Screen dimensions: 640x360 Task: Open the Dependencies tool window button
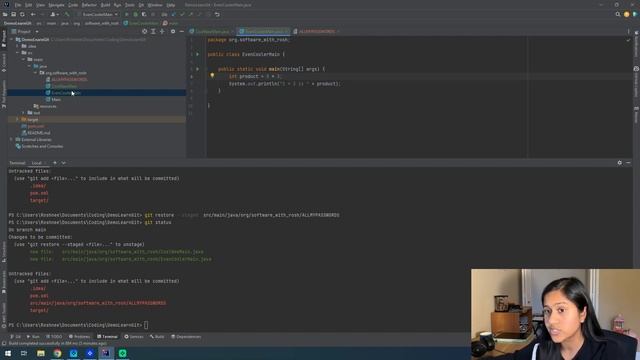186,337
